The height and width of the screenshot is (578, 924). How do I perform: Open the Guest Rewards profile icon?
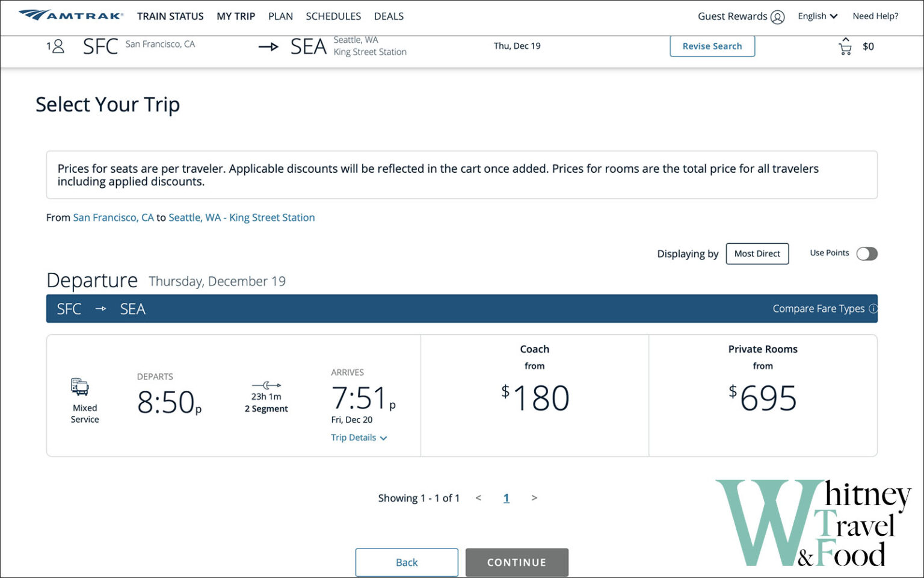pyautogui.click(x=777, y=17)
